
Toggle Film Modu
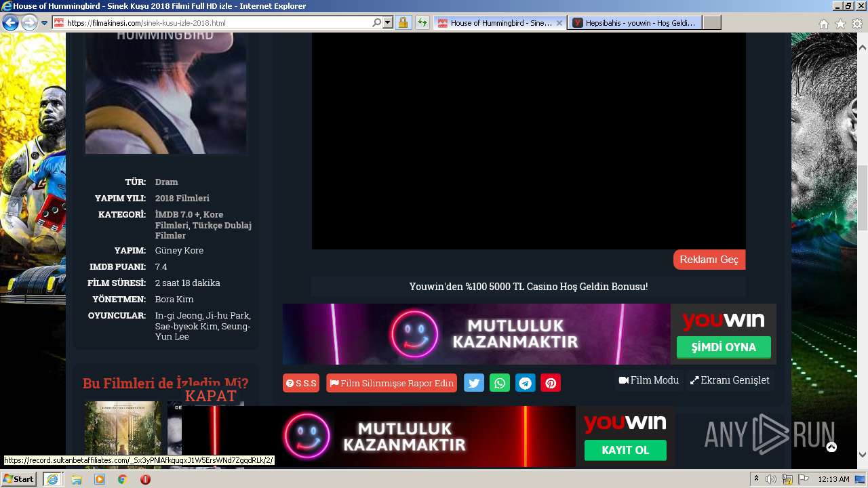click(649, 380)
